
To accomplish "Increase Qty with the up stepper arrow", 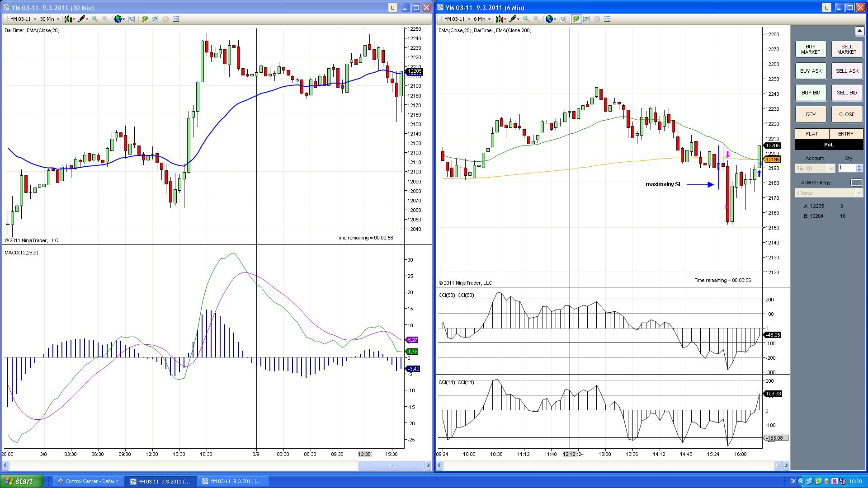I will (x=859, y=166).
